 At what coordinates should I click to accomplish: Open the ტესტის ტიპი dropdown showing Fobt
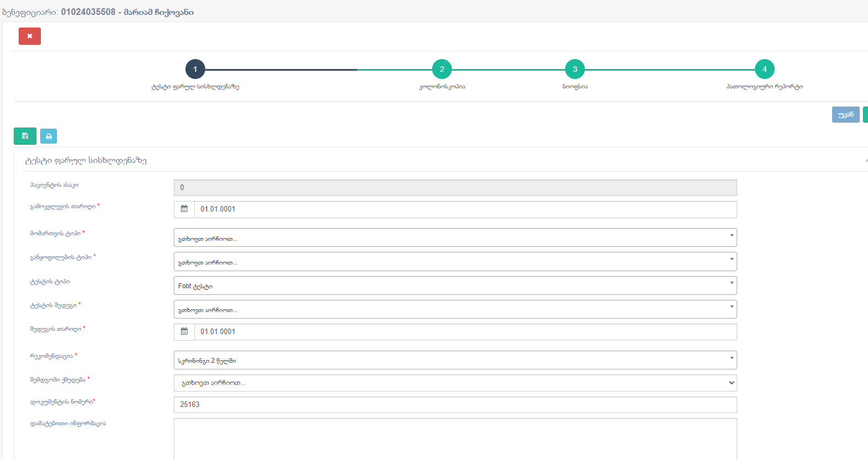coord(455,285)
